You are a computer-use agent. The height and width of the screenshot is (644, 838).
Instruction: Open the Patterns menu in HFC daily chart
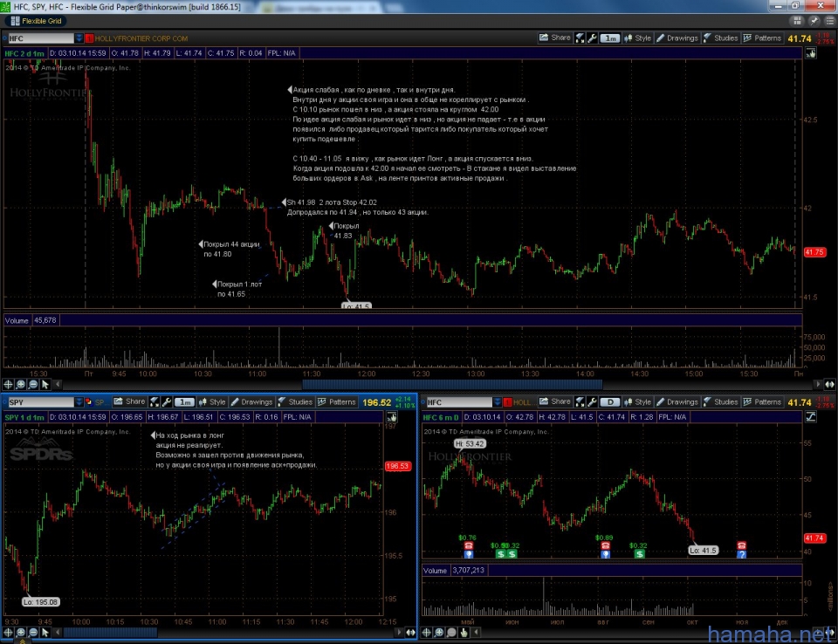[x=762, y=402]
